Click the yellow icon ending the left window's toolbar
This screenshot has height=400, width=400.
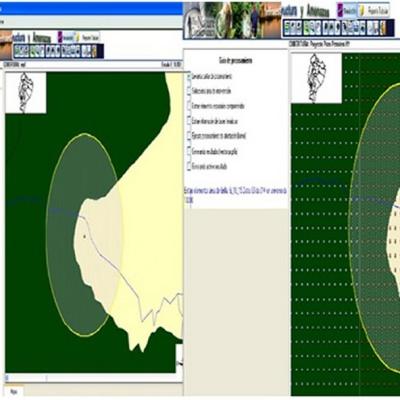coord(94,51)
